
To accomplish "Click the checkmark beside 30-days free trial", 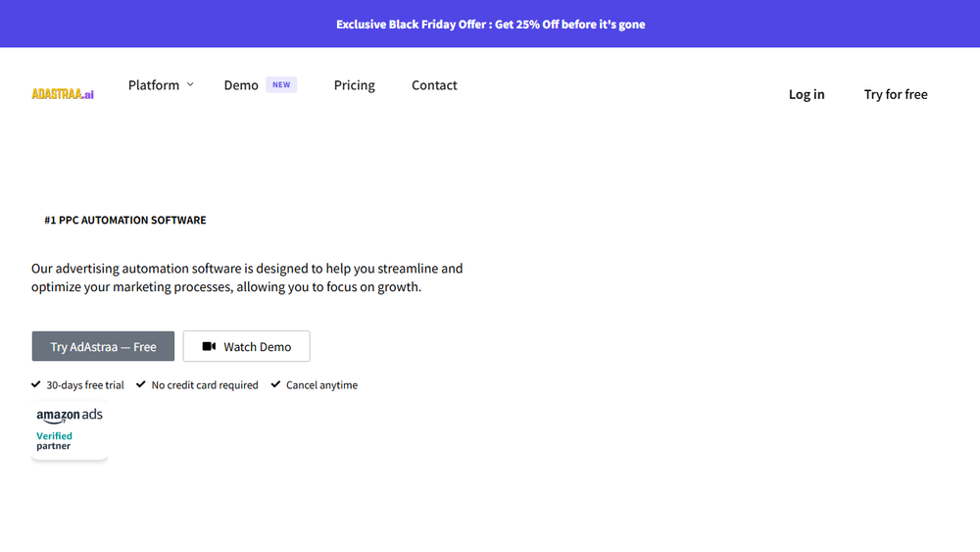I will pyautogui.click(x=35, y=384).
